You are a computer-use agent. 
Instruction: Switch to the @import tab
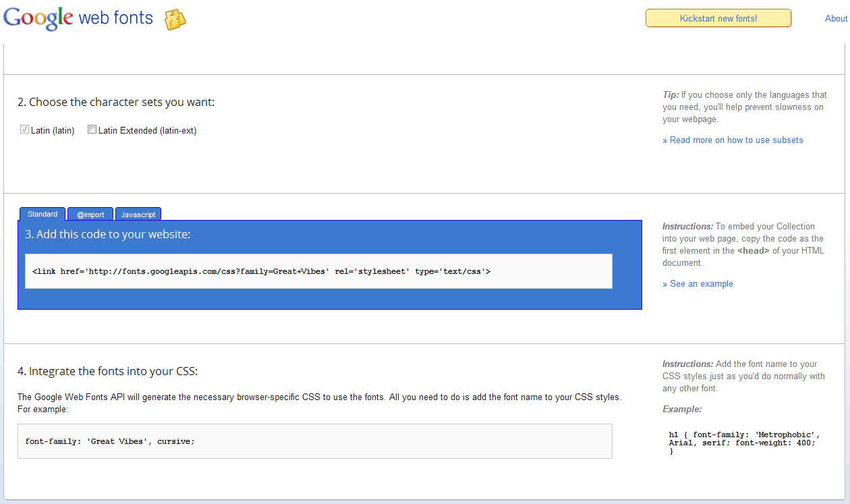[90, 214]
